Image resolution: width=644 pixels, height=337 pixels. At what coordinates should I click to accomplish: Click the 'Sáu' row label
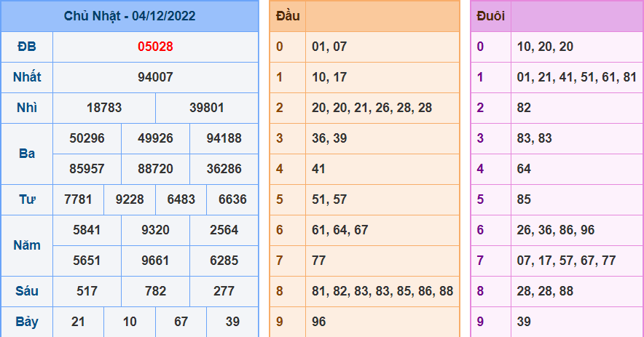pyautogui.click(x=27, y=291)
